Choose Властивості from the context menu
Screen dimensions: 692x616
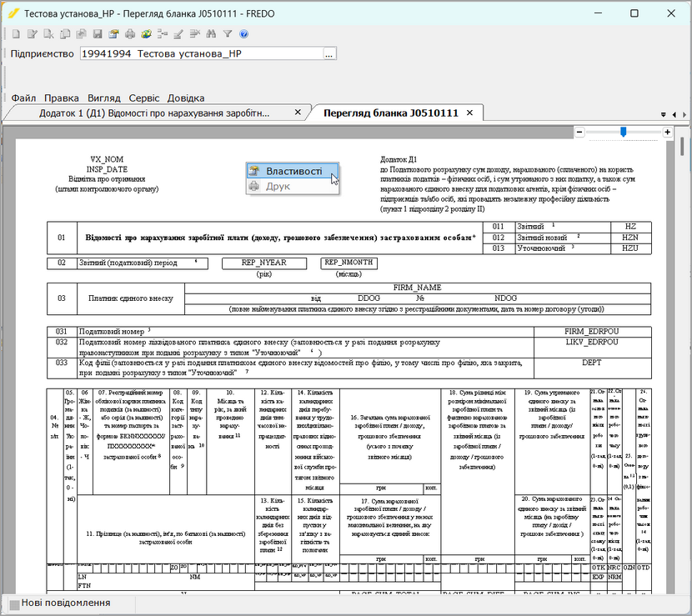293,171
